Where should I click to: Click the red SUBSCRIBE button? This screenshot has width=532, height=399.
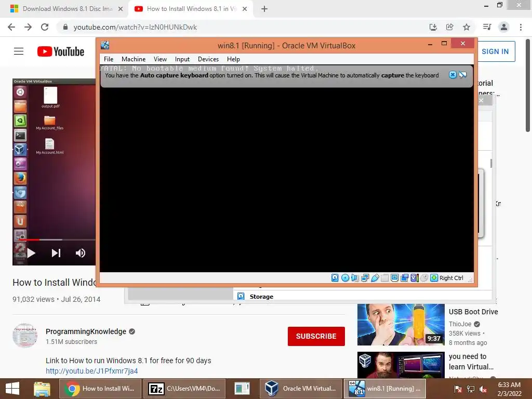point(316,336)
